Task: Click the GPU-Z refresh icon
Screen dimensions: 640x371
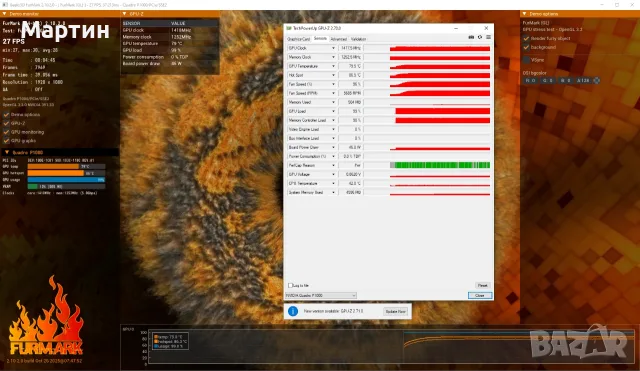Action: [480, 37]
